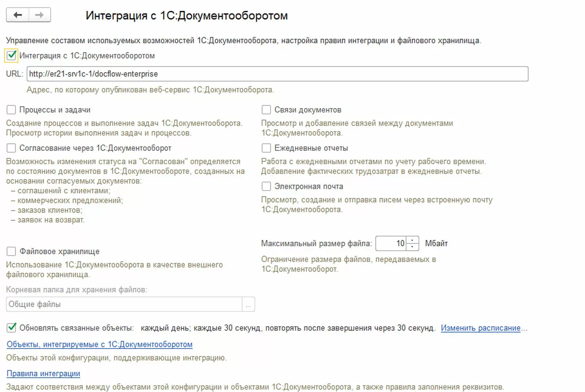The width and height of the screenshot is (585, 392).
Task: Click the Просмотр и добавление связей description
Action: click(357, 128)
